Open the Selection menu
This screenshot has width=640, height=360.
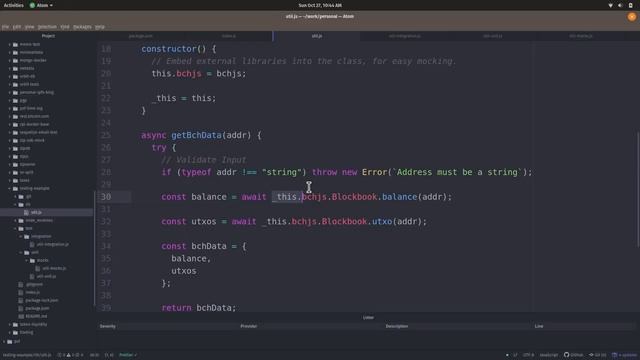click(x=47, y=27)
